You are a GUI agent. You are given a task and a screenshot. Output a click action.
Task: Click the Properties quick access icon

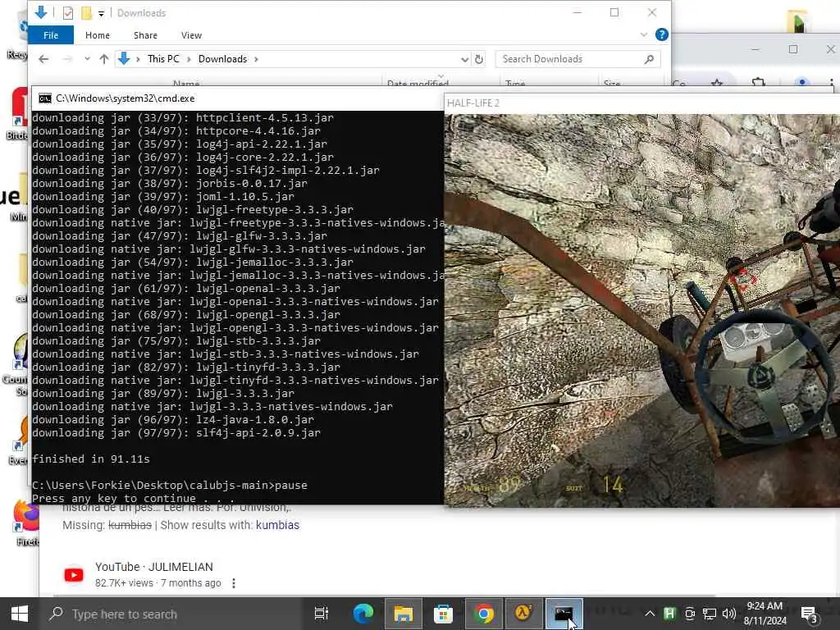tap(67, 12)
